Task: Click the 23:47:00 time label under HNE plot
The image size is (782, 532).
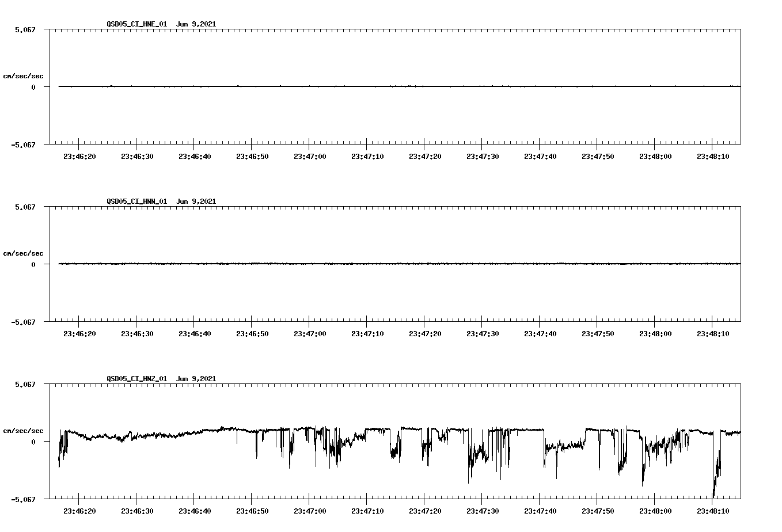Action: (x=310, y=157)
